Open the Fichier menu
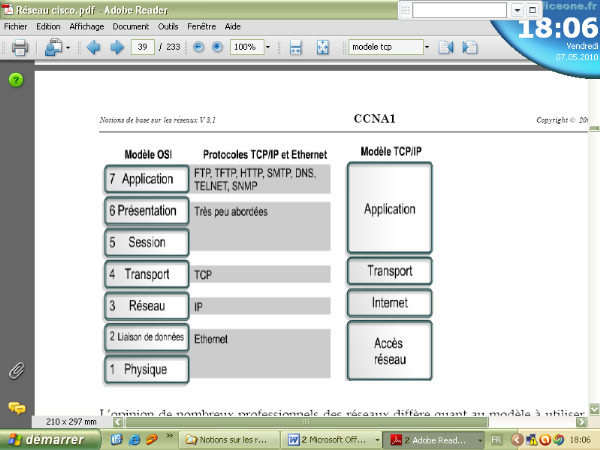The image size is (600, 450). pos(16,26)
